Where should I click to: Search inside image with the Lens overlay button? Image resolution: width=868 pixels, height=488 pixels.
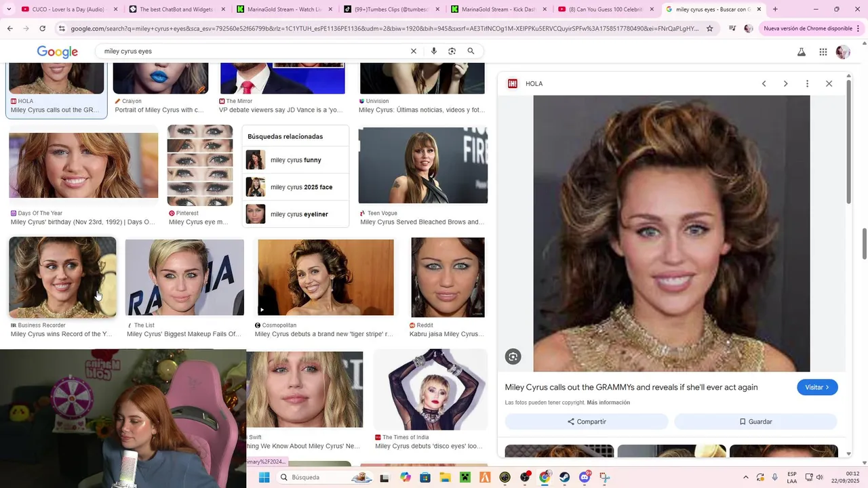pos(513,357)
